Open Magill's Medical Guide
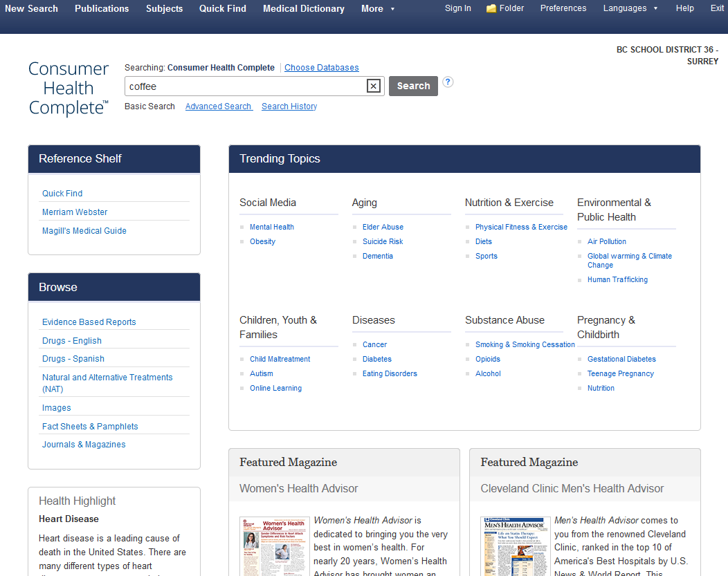Image resolution: width=728 pixels, height=576 pixels. (x=84, y=230)
